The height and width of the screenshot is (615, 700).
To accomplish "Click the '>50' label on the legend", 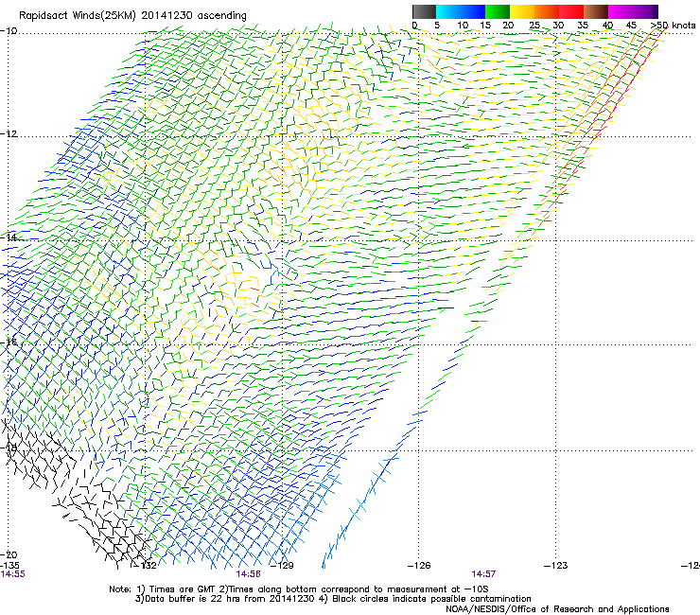I will [659, 26].
